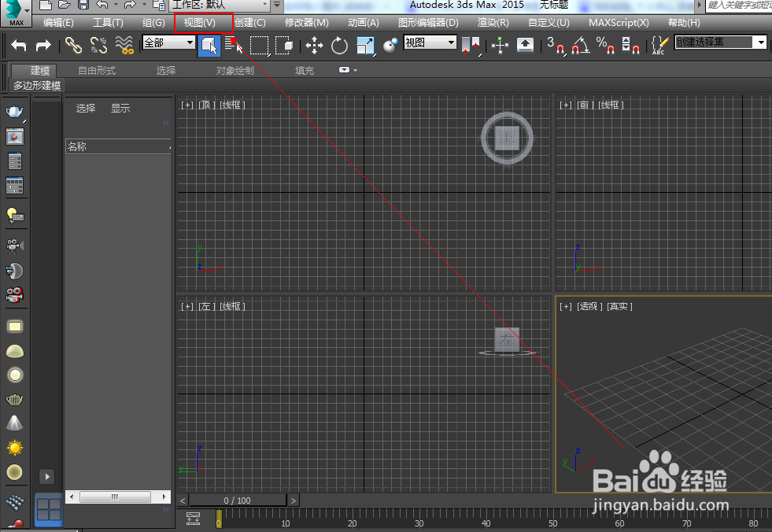Click the 多边形建模 panel label
Screen dimensions: 772x532
pyautogui.click(x=37, y=86)
